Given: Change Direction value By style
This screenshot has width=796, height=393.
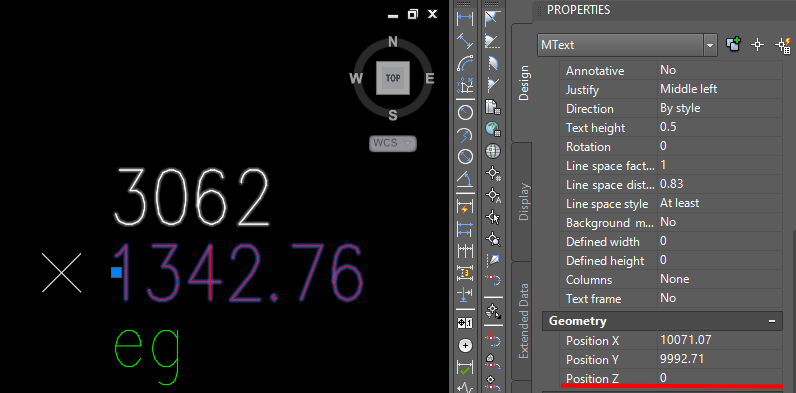Looking at the screenshot, I should (719, 109).
